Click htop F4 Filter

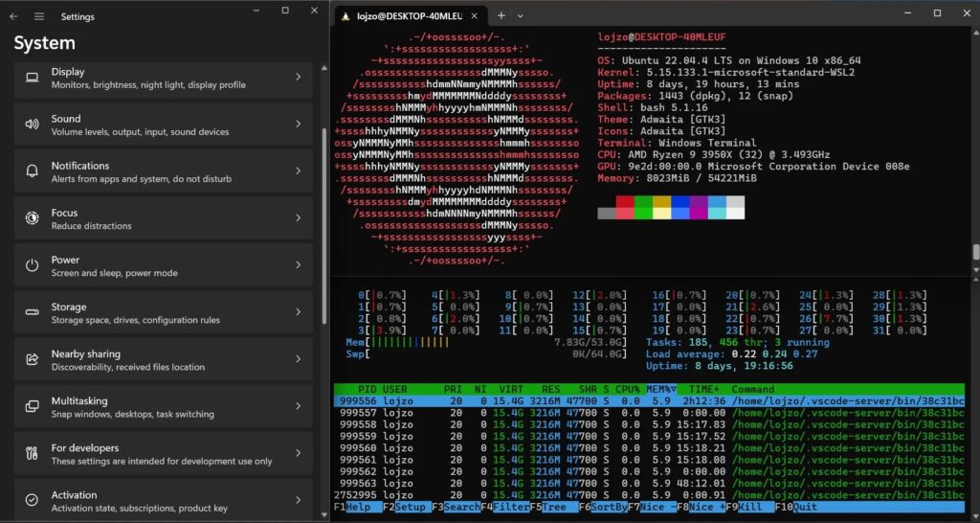tap(504, 507)
